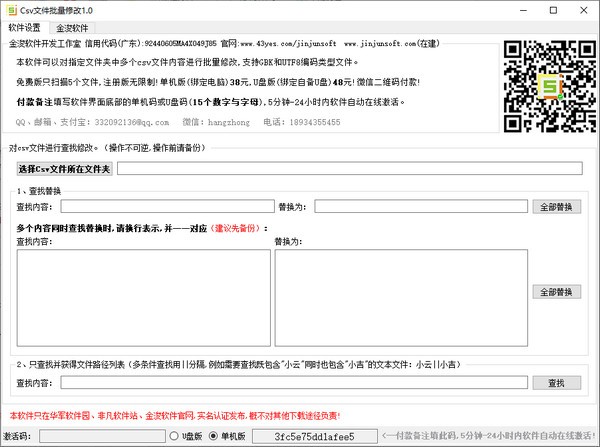Select the 单机版 radio option

click(x=213, y=436)
